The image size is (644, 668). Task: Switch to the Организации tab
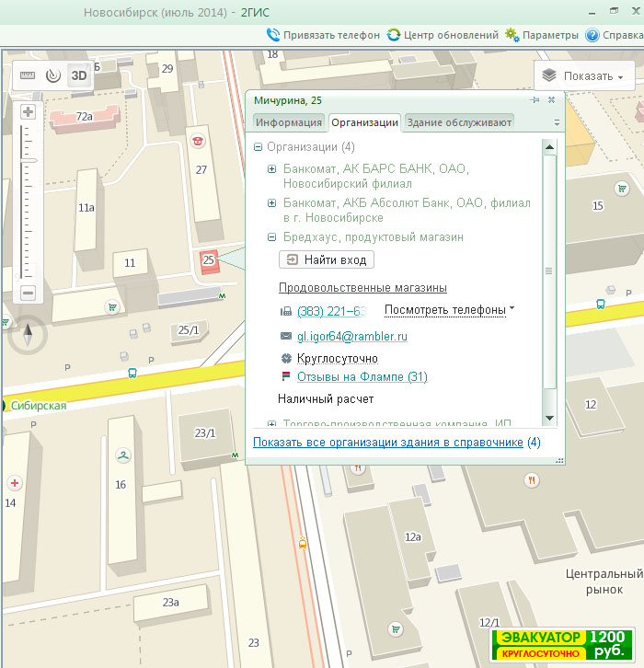(x=364, y=122)
